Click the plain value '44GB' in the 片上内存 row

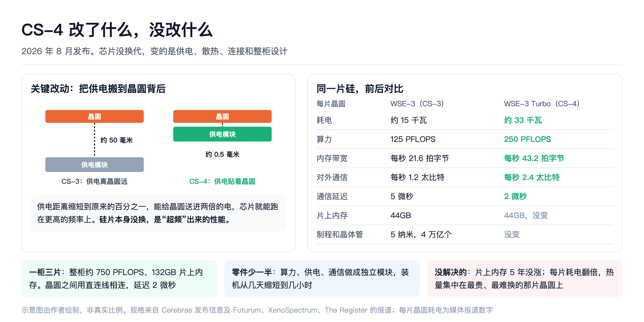pyautogui.click(x=401, y=215)
